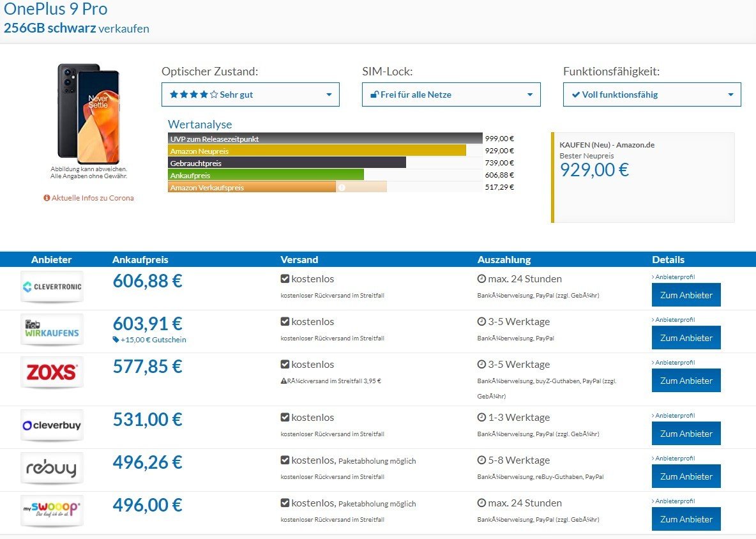756x539 pixels.
Task: Click clock icon next to Clevertronic max. 24 Stunden
Action: (x=481, y=278)
